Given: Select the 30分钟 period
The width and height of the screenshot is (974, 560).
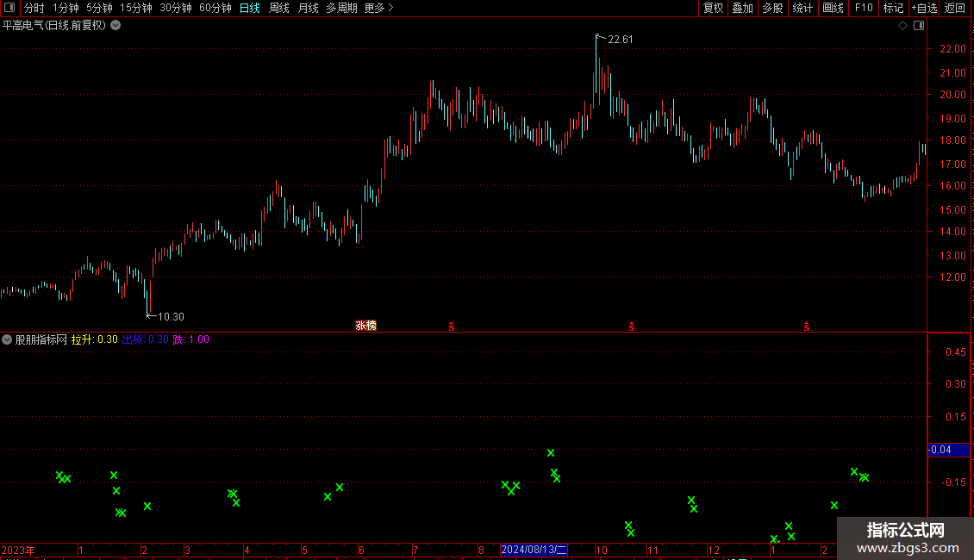Looking at the screenshot, I should (176, 8).
